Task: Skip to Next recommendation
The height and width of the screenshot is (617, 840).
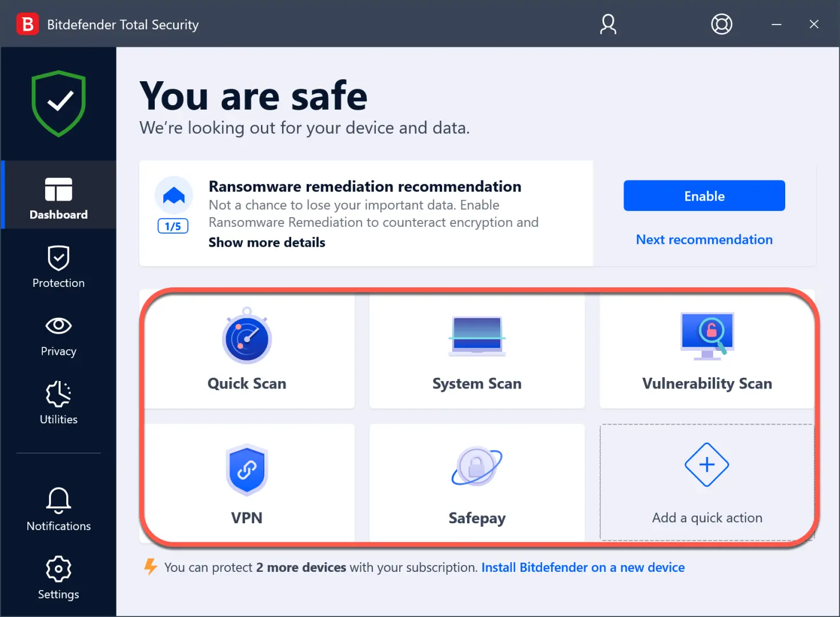Action: click(x=704, y=239)
